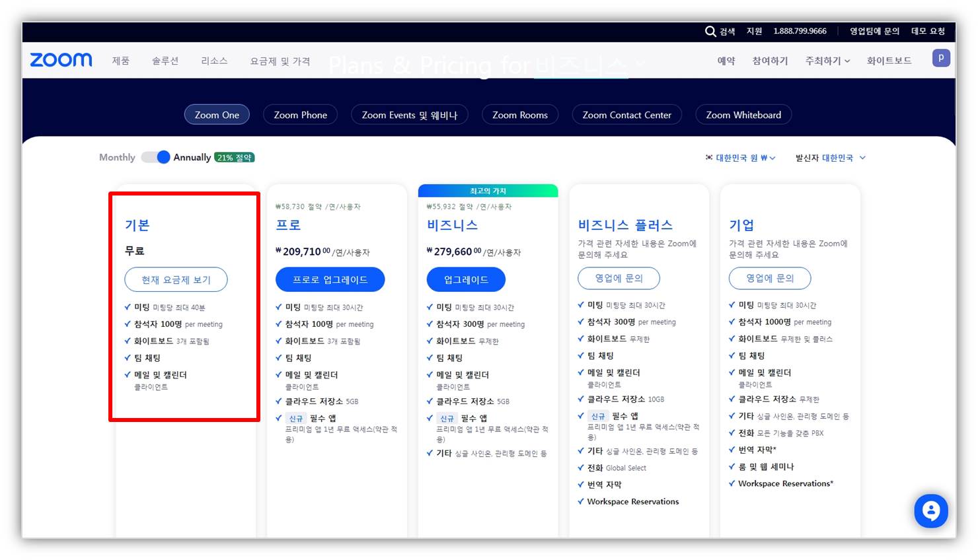Open the purple profile avatar P

click(941, 58)
